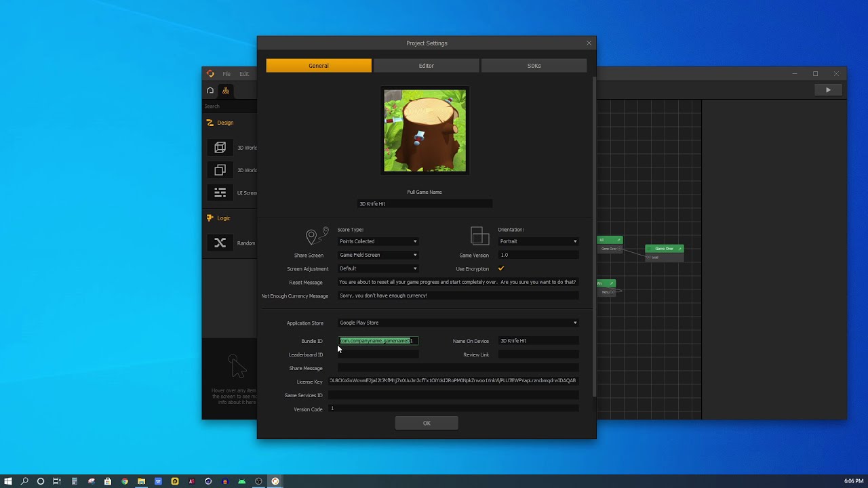The image size is (868, 488).
Task: Switch to the General tab
Action: [319, 66]
